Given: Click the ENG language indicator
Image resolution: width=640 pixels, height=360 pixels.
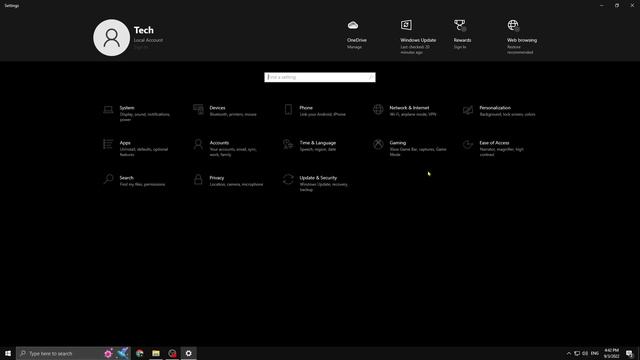Looking at the screenshot, I should click(595, 353).
